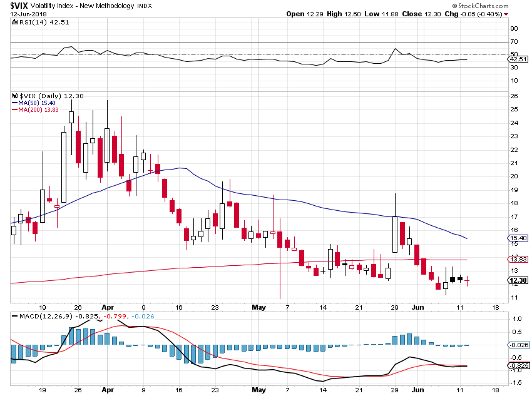Click the 30 oversold level label
Screen dimensions: 532x396
pyautogui.click(x=514, y=68)
